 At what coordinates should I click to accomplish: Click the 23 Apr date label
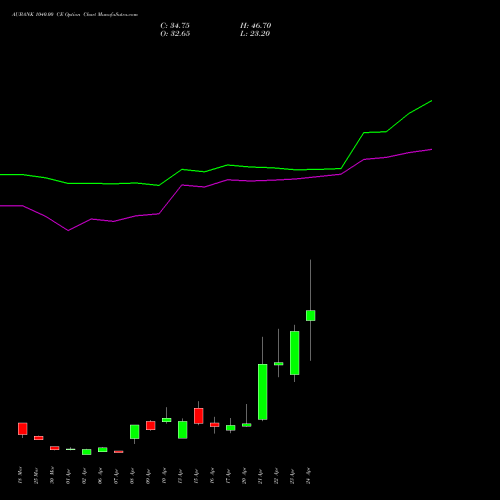click(x=293, y=476)
